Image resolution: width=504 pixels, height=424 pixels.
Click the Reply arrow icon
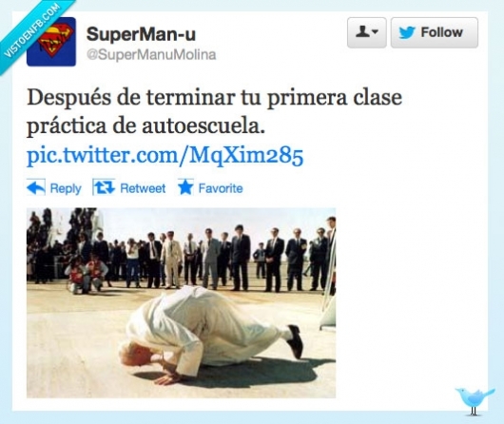tap(36, 187)
